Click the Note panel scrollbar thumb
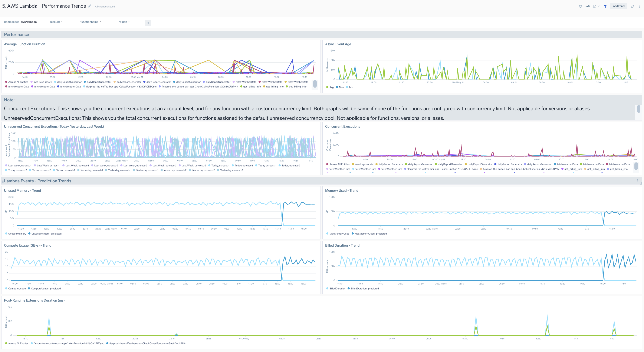Image resolution: width=644 pixels, height=352 pixels. click(x=638, y=109)
